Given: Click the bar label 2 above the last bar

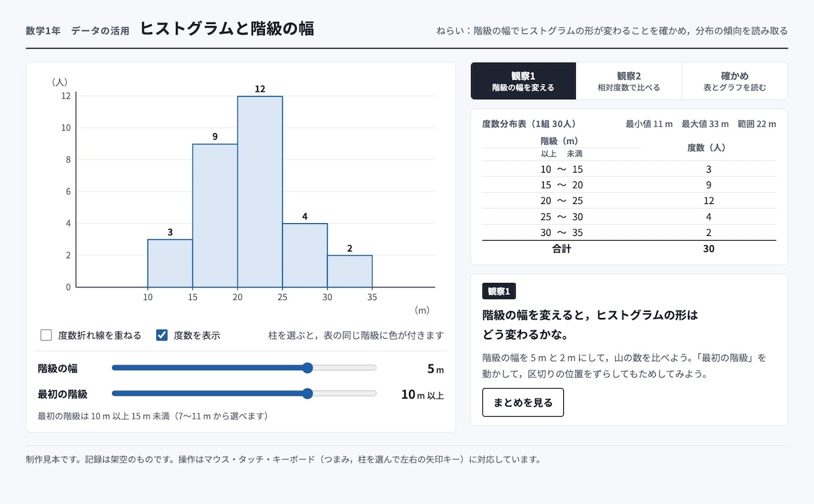Looking at the screenshot, I should (x=350, y=249).
